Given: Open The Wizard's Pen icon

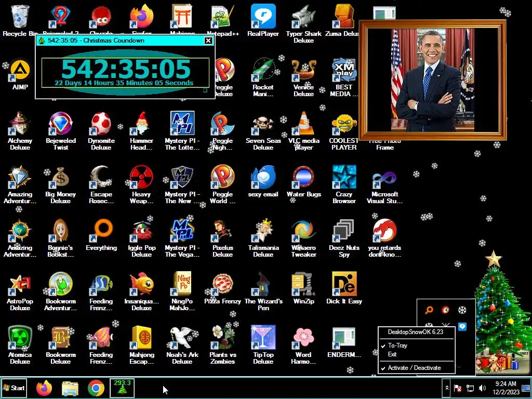Looking at the screenshot, I should 263,291.
